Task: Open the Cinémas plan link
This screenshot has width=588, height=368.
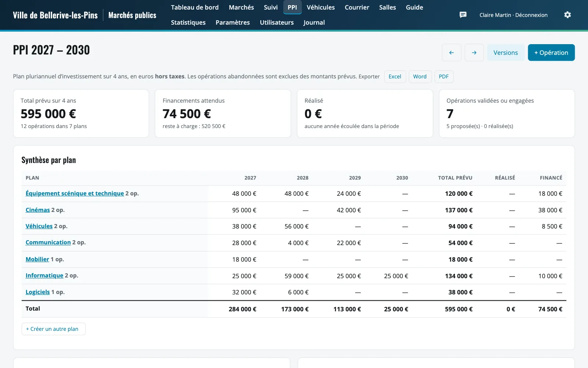Action: (37, 210)
